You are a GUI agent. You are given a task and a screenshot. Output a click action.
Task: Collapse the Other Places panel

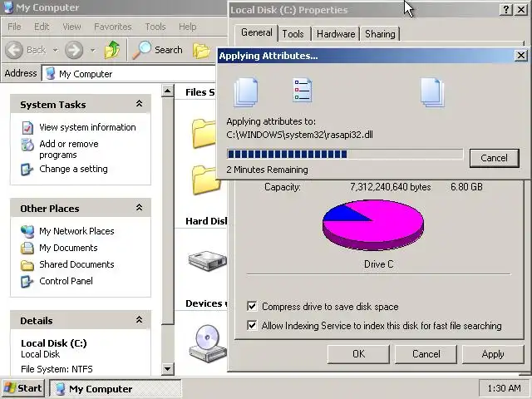pyautogui.click(x=139, y=208)
